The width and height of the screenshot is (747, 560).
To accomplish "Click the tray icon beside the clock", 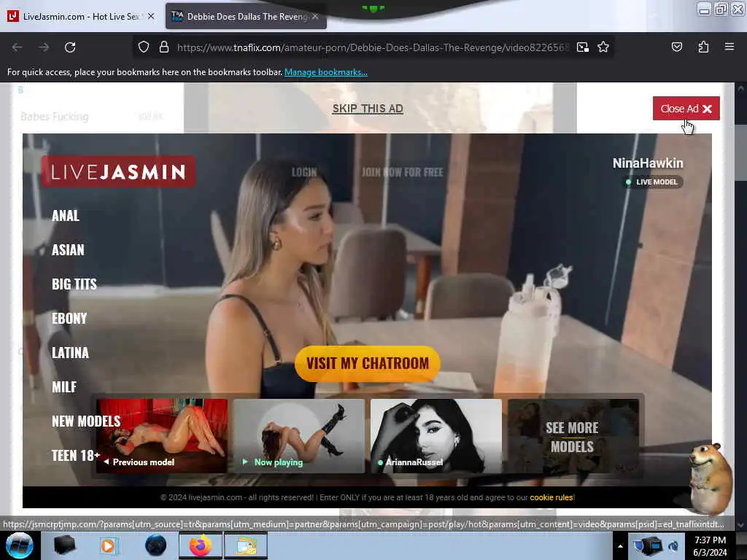I will [673, 546].
